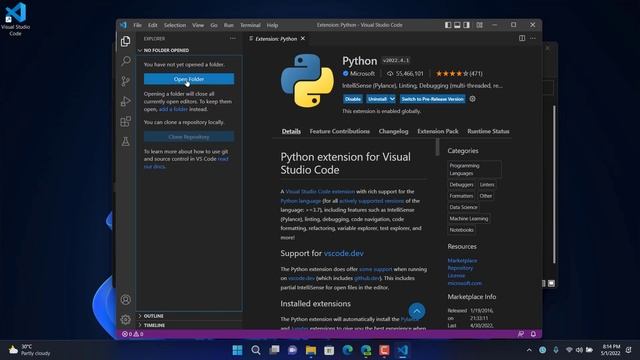Select the Linters category tag

[x=487, y=184]
